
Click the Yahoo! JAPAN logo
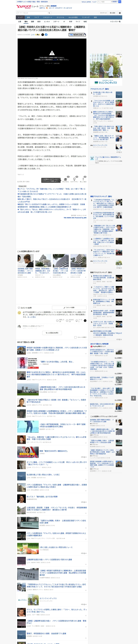point(24,7)
